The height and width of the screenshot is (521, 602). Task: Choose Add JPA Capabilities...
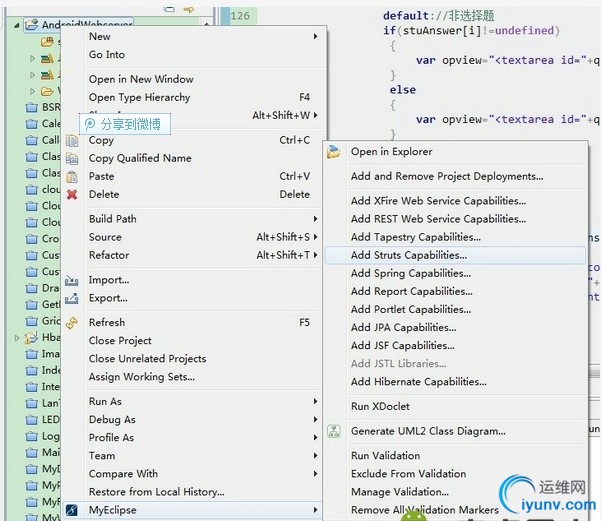point(404,327)
